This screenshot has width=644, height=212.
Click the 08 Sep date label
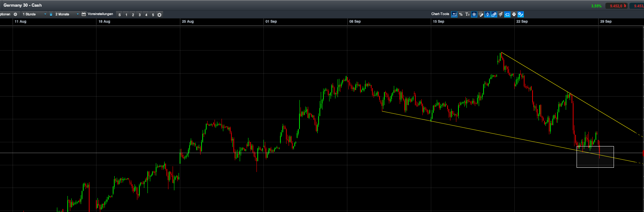click(x=355, y=22)
